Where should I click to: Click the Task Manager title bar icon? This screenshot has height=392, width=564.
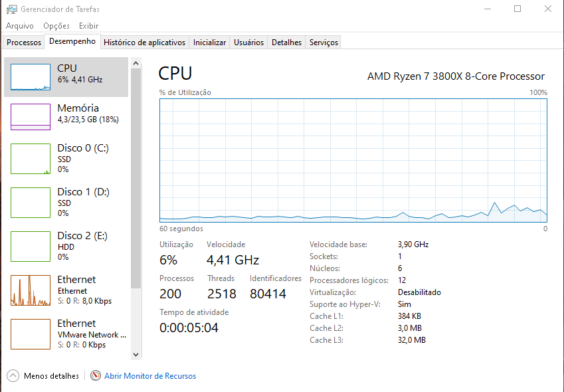point(11,9)
